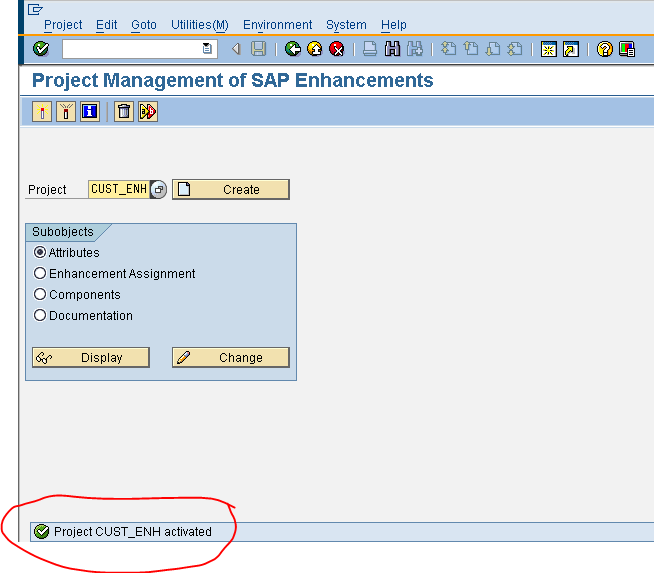654x573 pixels.
Task: Click the Test/Execute toolbar icon
Action: [148, 111]
